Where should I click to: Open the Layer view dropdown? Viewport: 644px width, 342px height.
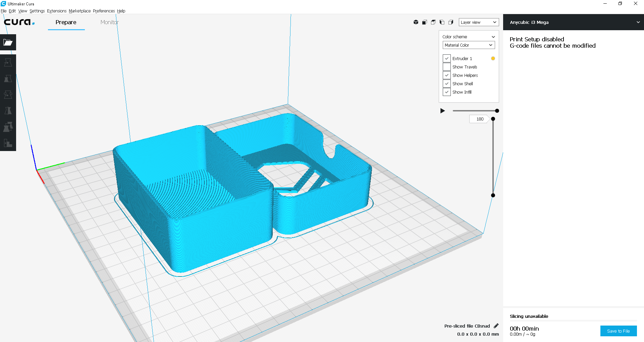(x=479, y=22)
